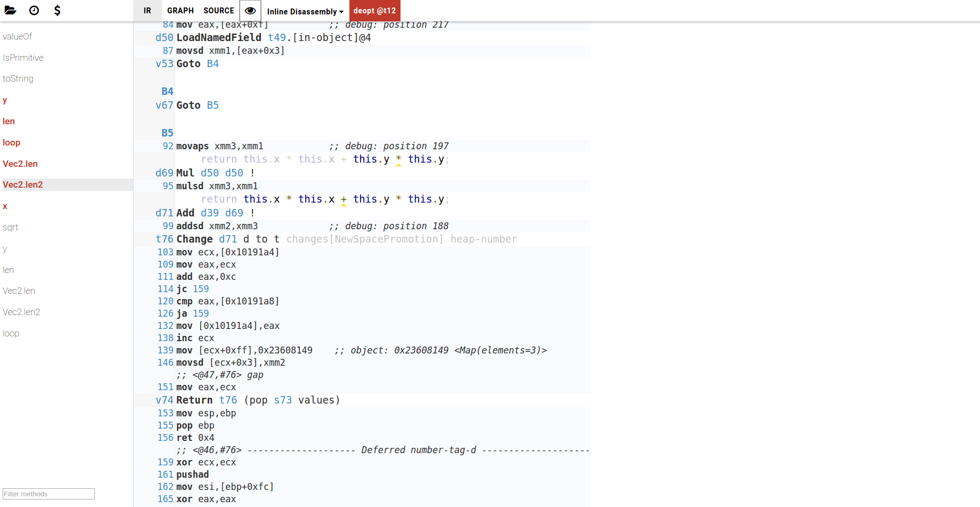Viewport: 980px width, 507px height.
Task: Switch to the IR tab
Action: pyautogui.click(x=148, y=11)
